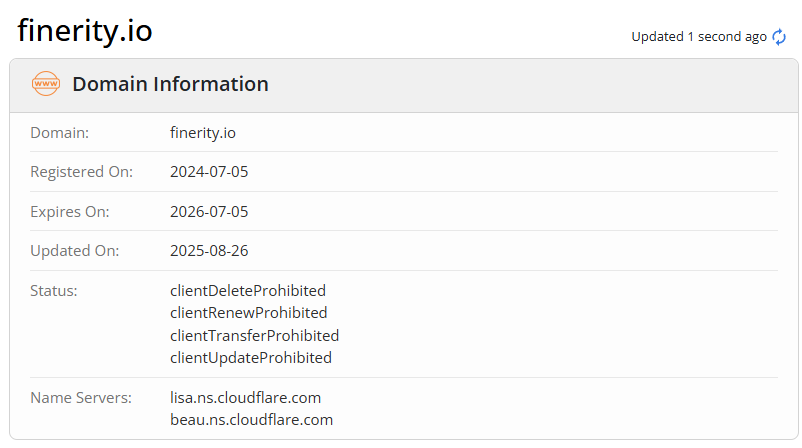This screenshot has width=802, height=448.
Task: Click the expiry date 2026-07-05
Action: coord(209,212)
